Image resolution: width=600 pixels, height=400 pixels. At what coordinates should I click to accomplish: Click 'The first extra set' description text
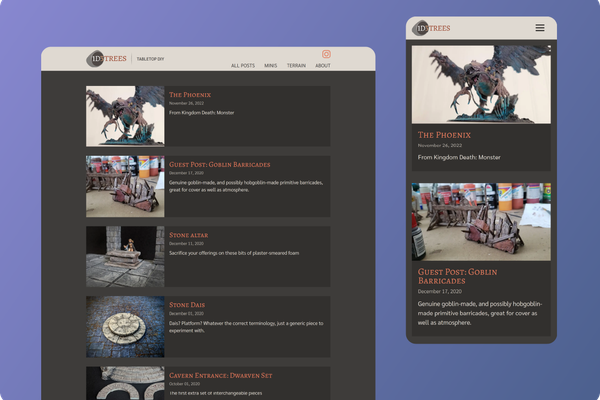coord(216,393)
